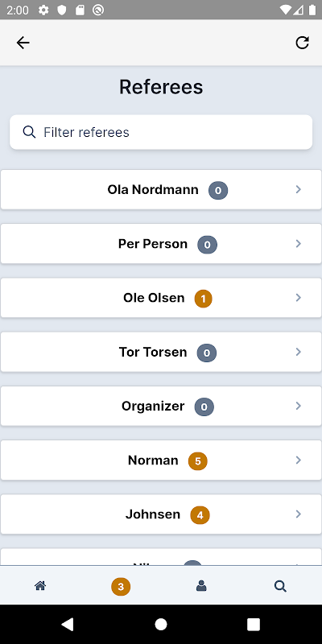Switch to the profile person tab

tap(201, 586)
